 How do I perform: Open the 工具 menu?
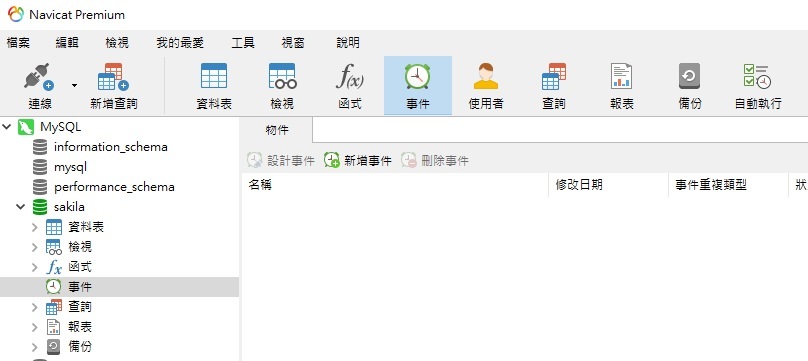click(243, 43)
